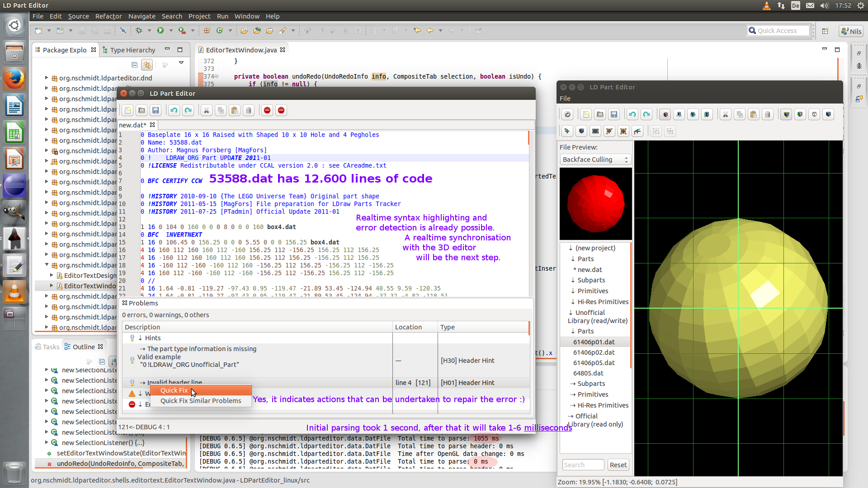Open VLC from the Ubuntu dock

pyautogui.click(x=14, y=292)
